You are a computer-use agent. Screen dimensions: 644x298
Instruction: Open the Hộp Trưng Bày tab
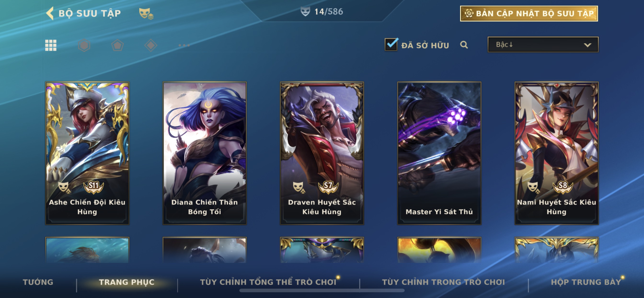586,282
